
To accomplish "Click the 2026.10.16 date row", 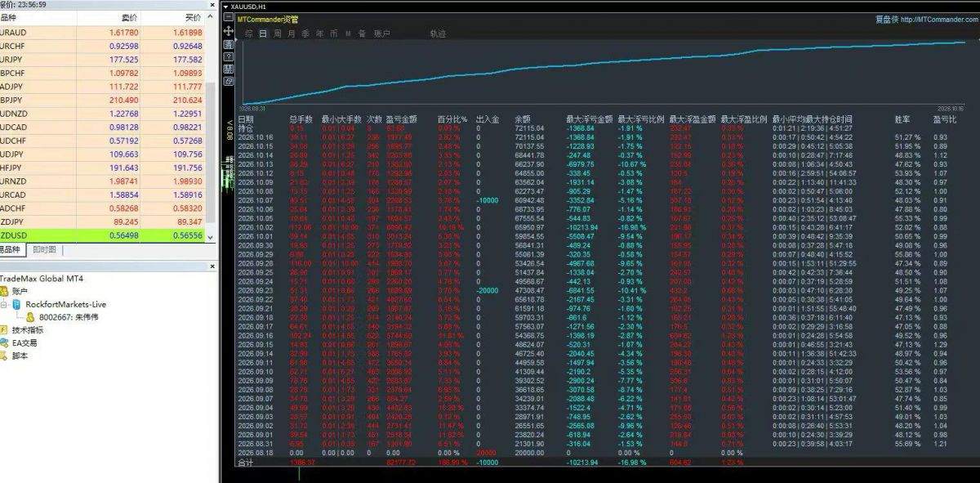I will [x=599, y=136].
